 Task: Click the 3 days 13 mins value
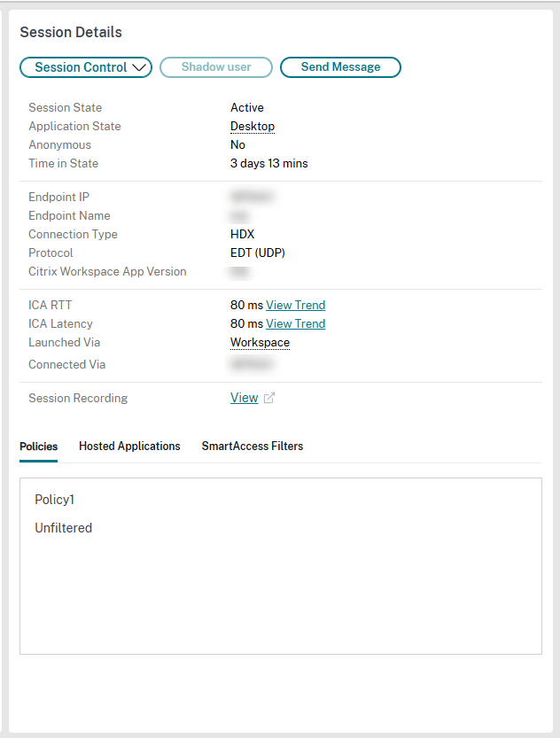click(269, 164)
